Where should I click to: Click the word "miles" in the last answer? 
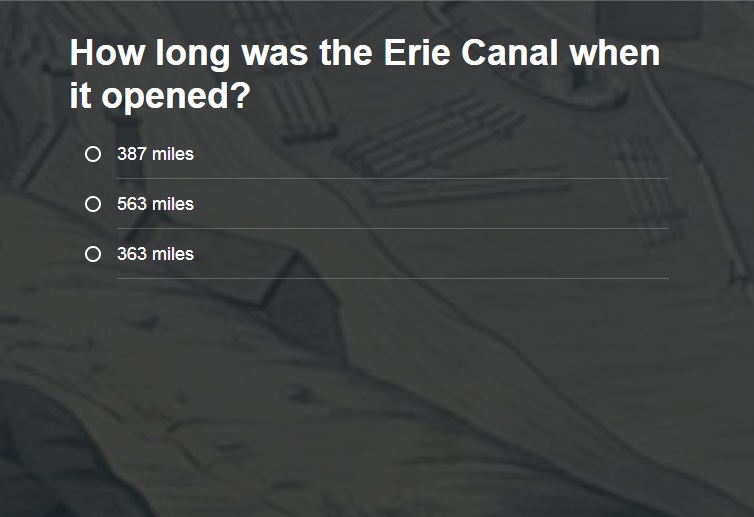point(173,254)
